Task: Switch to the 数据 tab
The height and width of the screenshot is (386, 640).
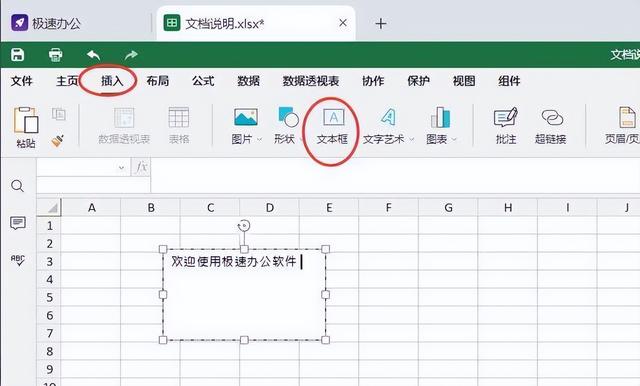Action: click(x=248, y=81)
